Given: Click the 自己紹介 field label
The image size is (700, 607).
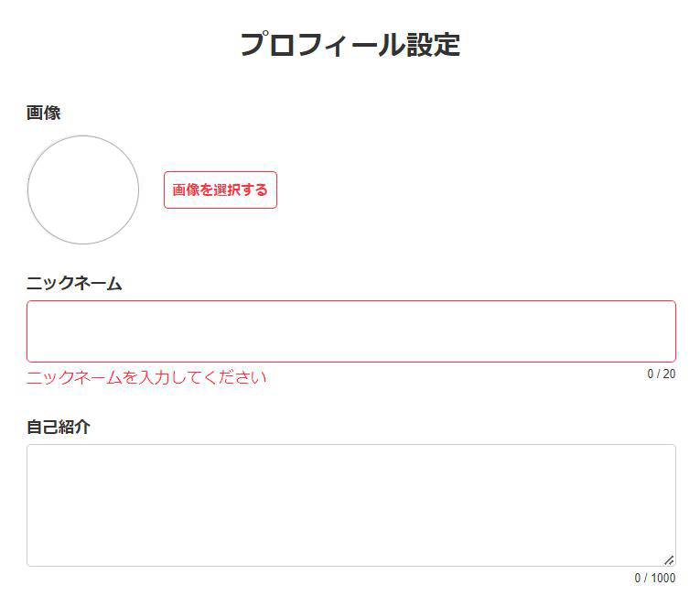Looking at the screenshot, I should click(x=59, y=427).
